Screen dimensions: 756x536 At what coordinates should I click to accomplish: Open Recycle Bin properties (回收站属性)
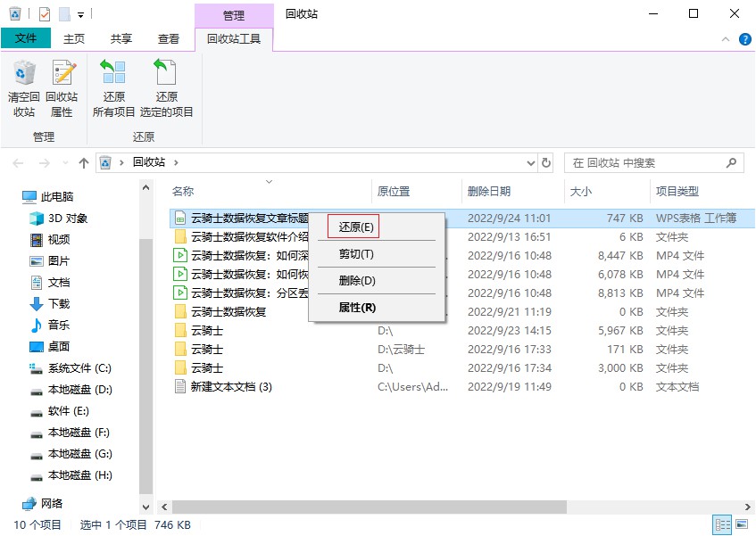pyautogui.click(x=62, y=88)
